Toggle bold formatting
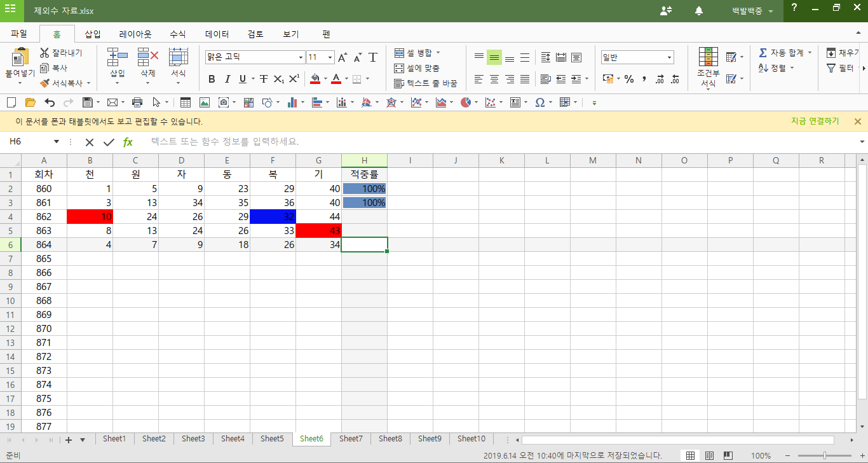 click(212, 79)
